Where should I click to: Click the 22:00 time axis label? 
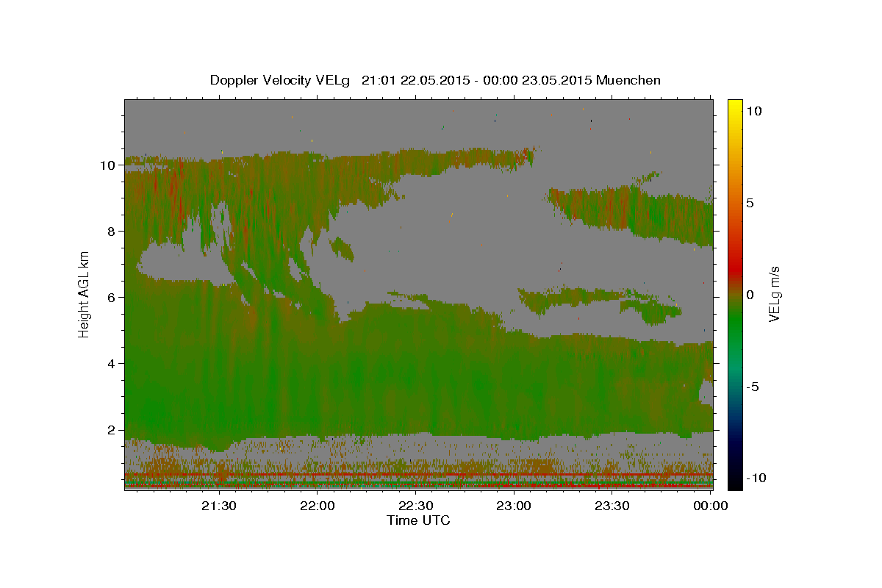[318, 506]
